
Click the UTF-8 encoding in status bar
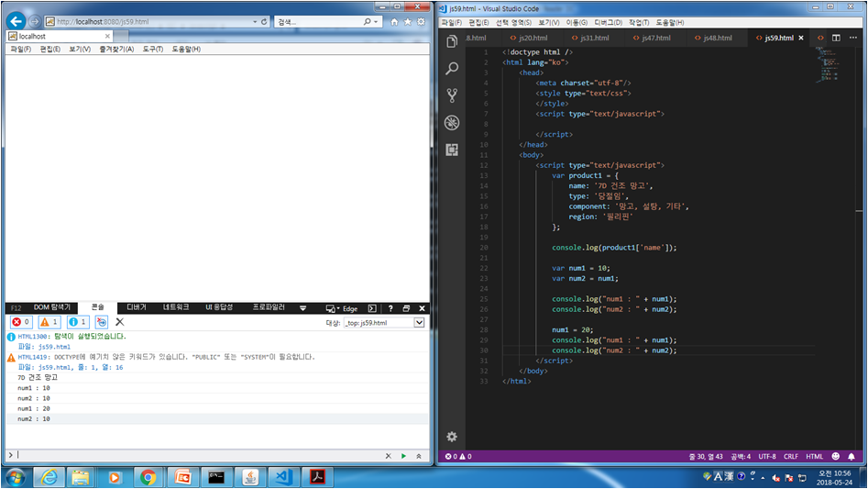pyautogui.click(x=766, y=456)
